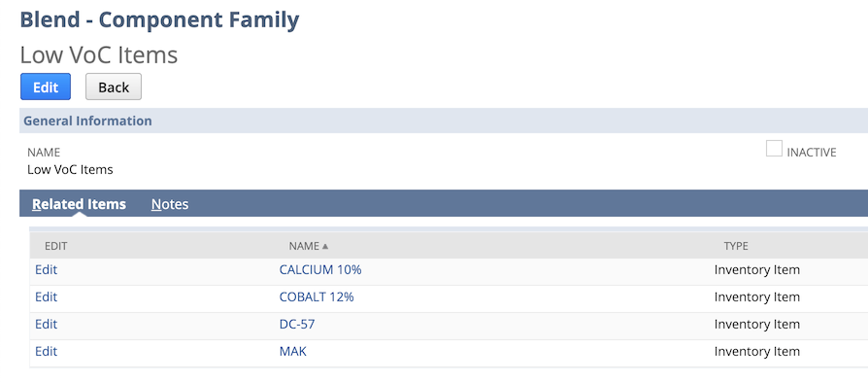The height and width of the screenshot is (383, 868).
Task: Click the blue Edit button
Action: pos(46,87)
